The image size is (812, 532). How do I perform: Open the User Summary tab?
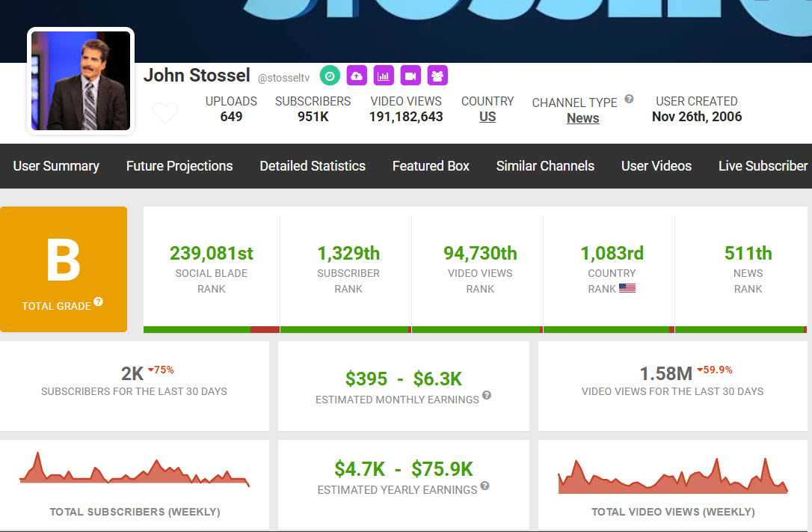click(56, 166)
